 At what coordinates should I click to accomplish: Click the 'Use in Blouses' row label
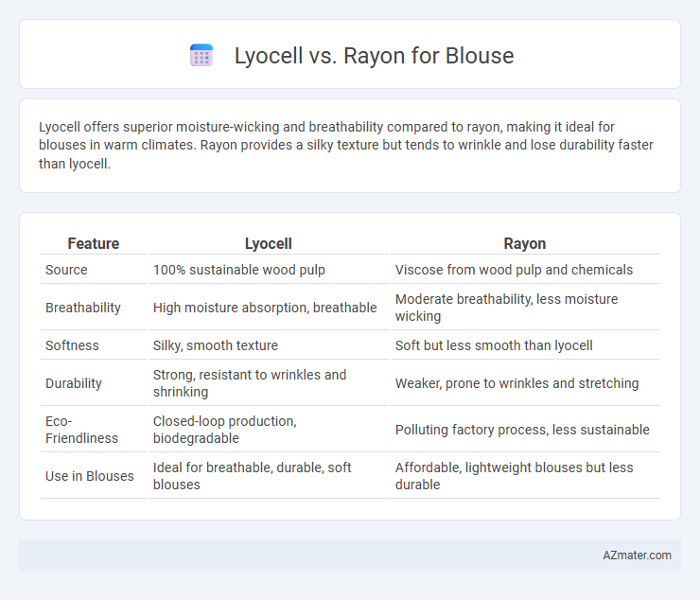89,476
